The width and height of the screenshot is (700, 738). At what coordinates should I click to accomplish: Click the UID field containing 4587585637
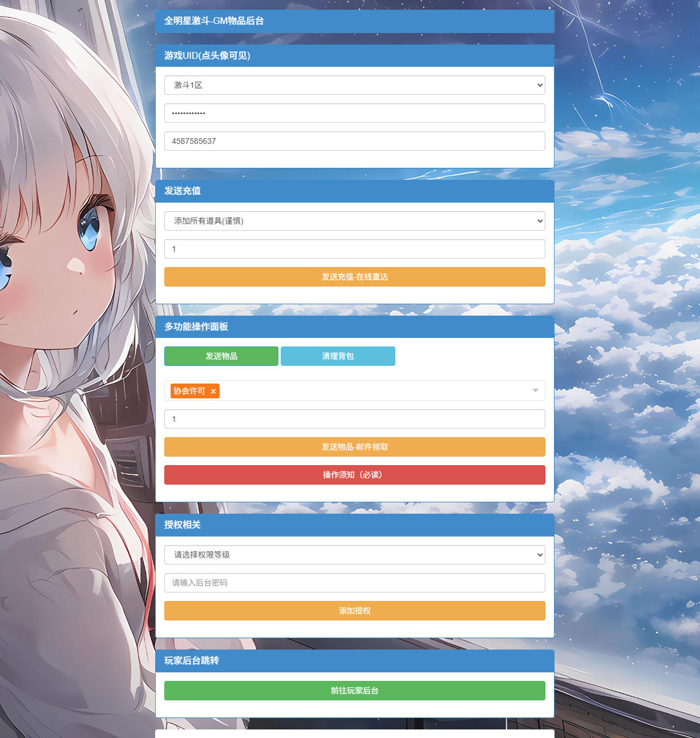pyautogui.click(x=354, y=141)
